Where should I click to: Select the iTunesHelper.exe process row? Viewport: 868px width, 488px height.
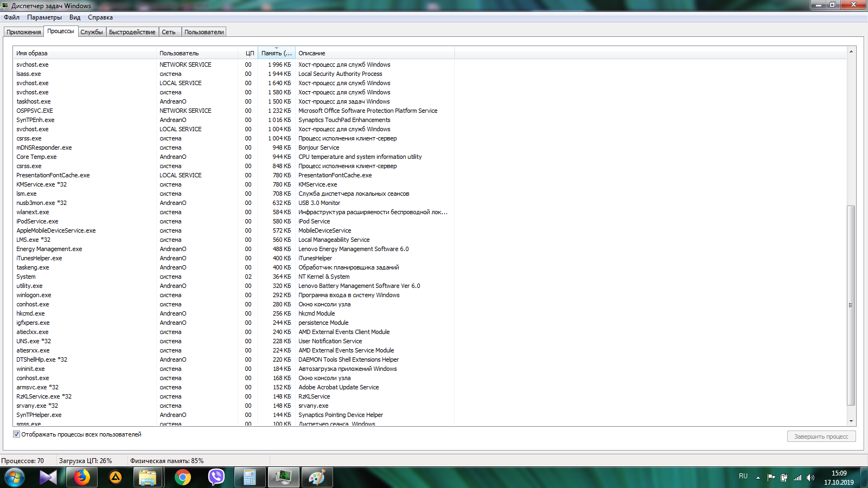(233, 258)
